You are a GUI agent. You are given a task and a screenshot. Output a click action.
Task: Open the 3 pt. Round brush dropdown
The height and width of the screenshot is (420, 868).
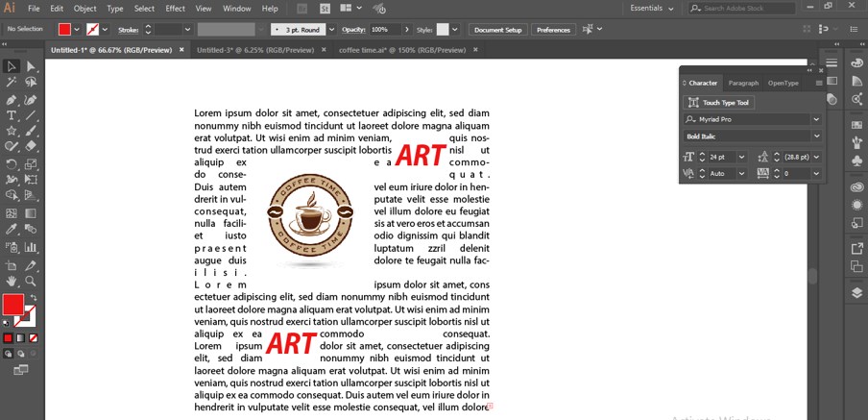pyautogui.click(x=331, y=30)
